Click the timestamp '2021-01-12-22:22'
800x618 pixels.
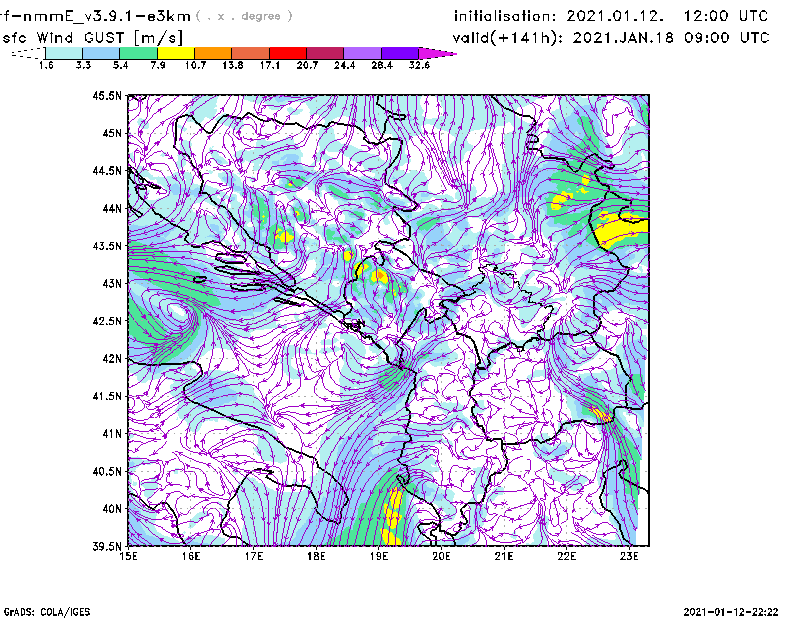pos(731,612)
